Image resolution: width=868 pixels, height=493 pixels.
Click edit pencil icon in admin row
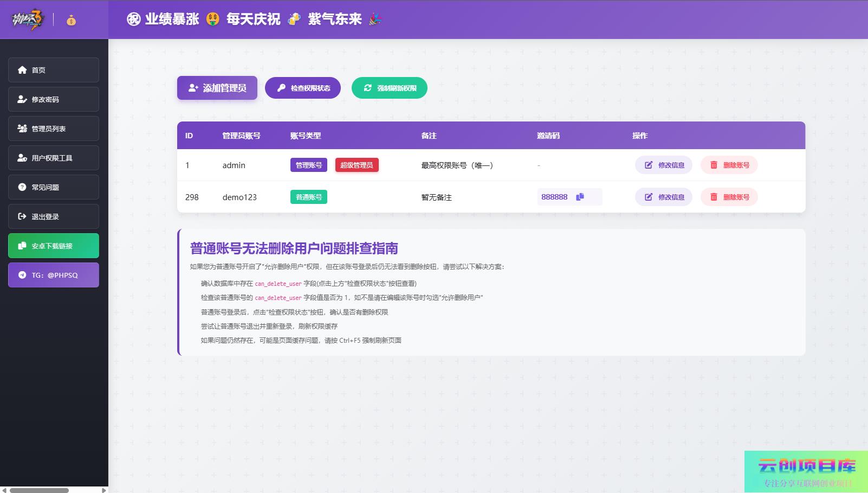[x=649, y=165]
